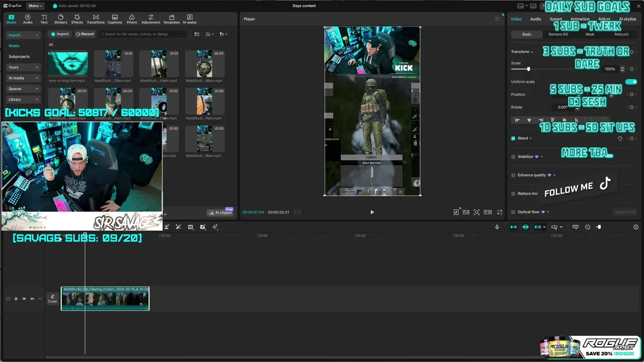Image resolution: width=644 pixels, height=362 pixels.
Task: Open the Stickers panel icon
Action: (60, 19)
